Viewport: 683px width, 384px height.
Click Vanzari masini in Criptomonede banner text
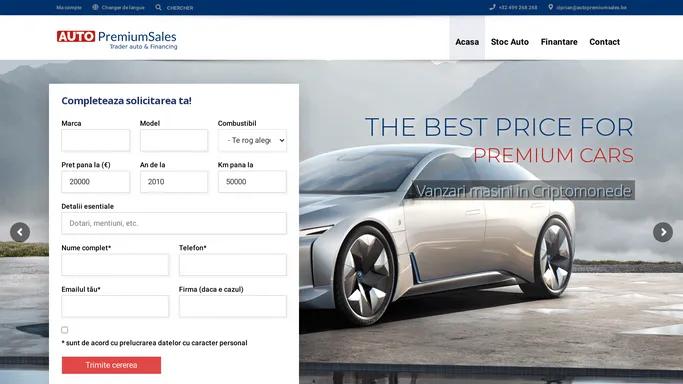523,191
